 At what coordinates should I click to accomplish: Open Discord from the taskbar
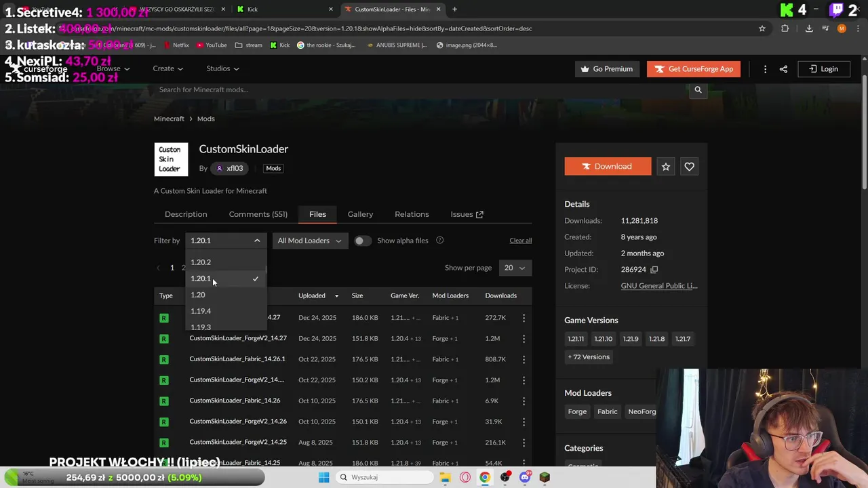coord(525,477)
